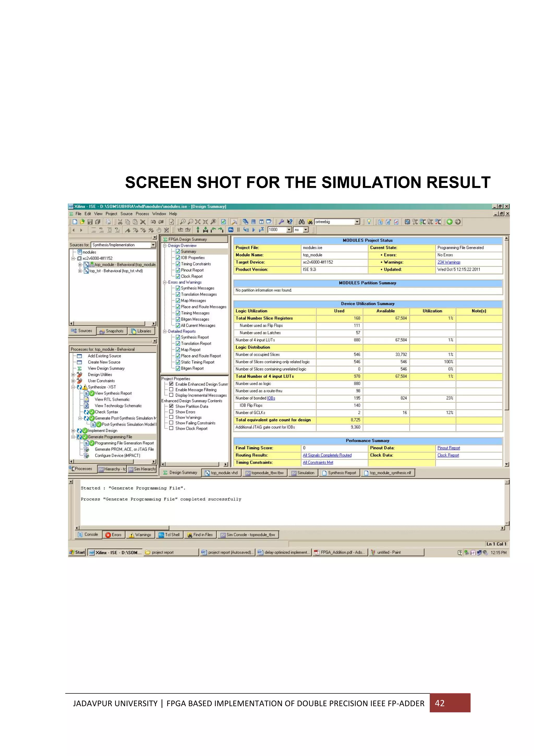This screenshot has width=534, height=756.
Task: Open the Clock Report link in Performance Summary
Action: [448, 455]
